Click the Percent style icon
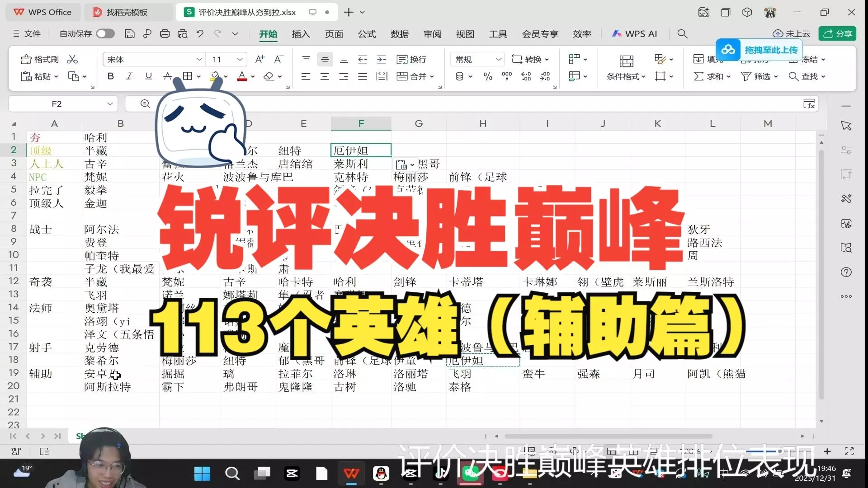This screenshot has height=488, width=868. pos(488,76)
